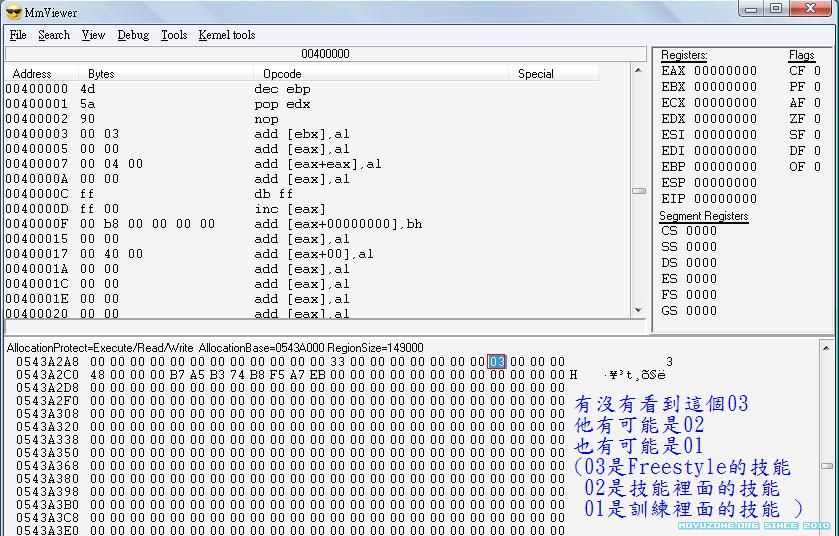Click the Opcode column header

point(282,74)
